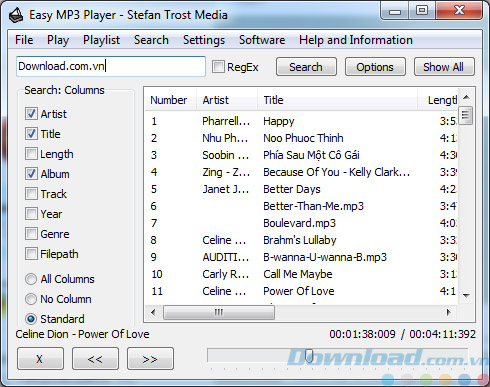
Task: Sort by the Length column header
Action: (438, 100)
